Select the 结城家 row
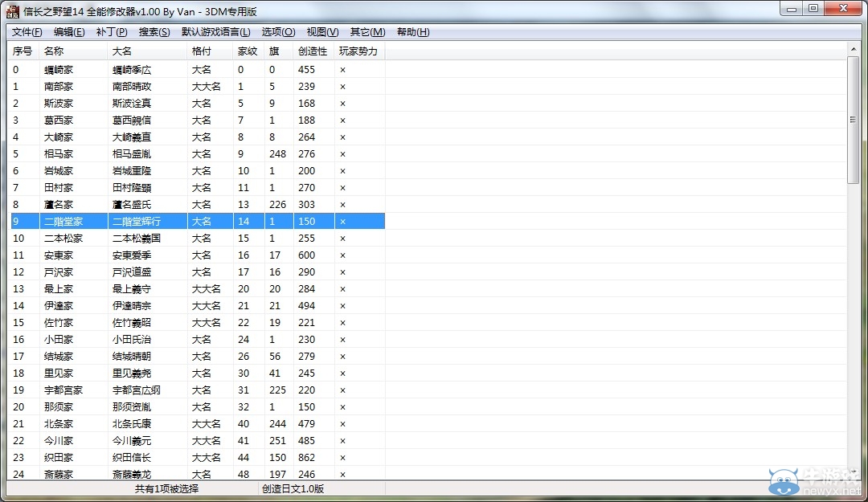 198,357
